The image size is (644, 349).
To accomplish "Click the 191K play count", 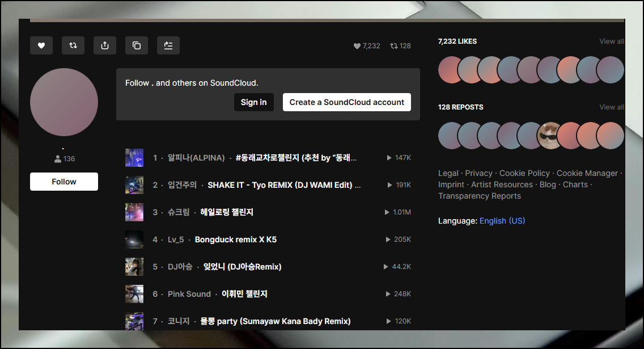I will coord(399,185).
